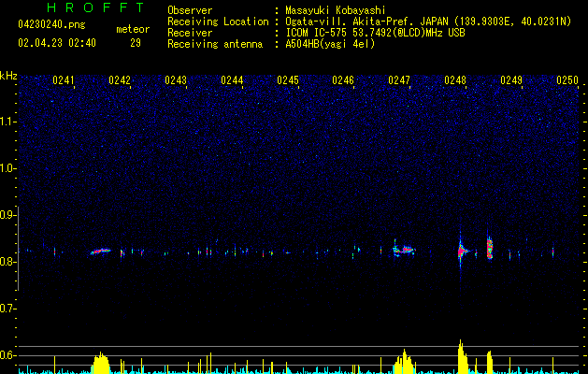
Task: Click the Observer label
Action: (190, 10)
